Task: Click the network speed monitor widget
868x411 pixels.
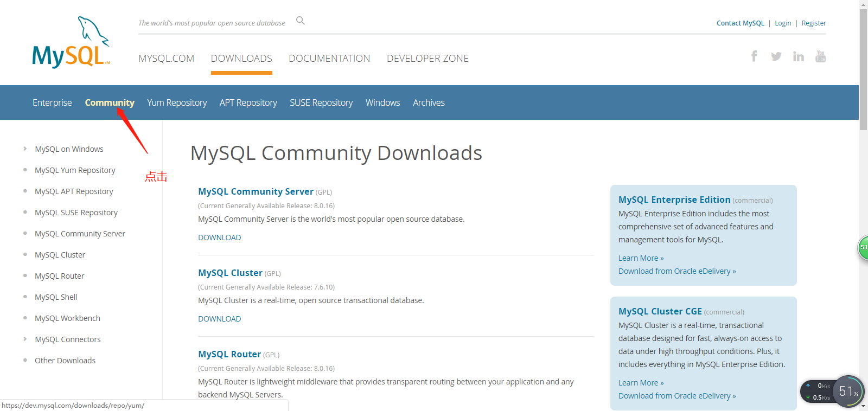Action: [832, 391]
